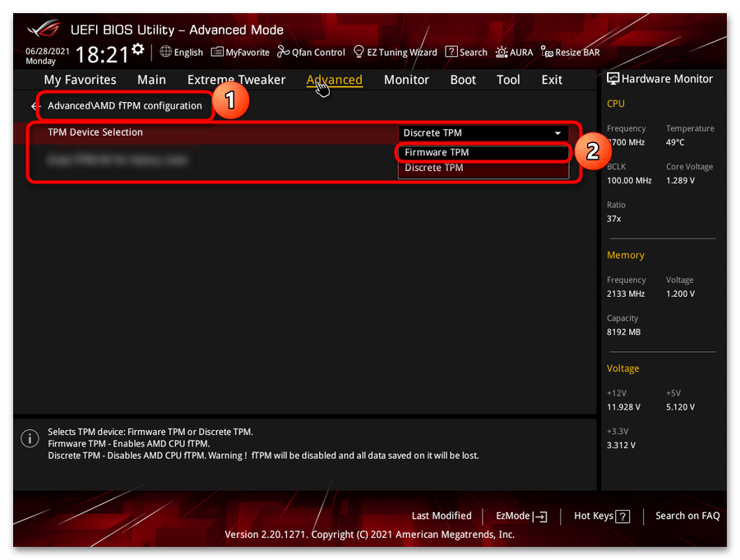Click the BCLK value 100.00 MHz
Image resolution: width=740 pixels, height=560 pixels.
coord(629,180)
